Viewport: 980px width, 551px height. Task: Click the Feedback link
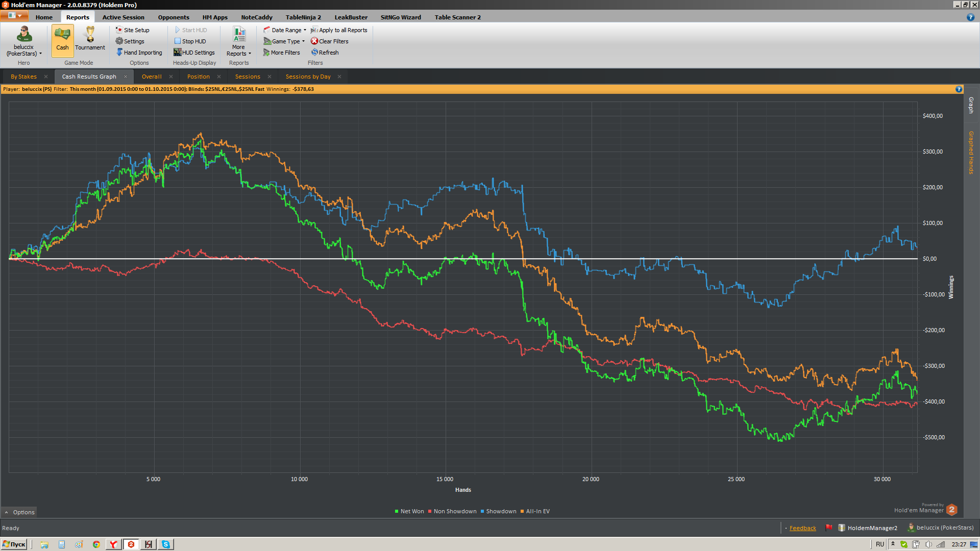[802, 528]
